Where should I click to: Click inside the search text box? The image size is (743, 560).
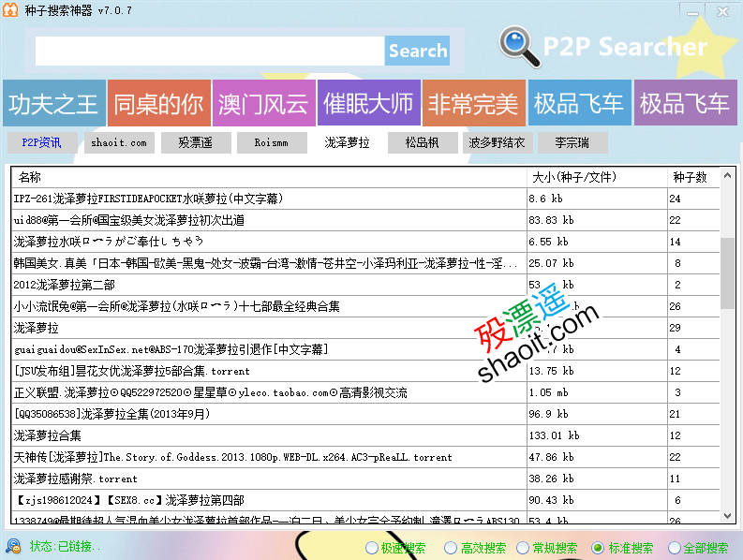coord(210,51)
